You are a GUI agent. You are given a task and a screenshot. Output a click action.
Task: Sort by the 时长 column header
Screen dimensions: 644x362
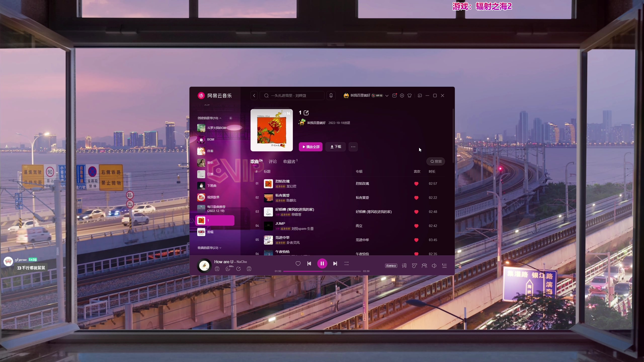coord(432,171)
